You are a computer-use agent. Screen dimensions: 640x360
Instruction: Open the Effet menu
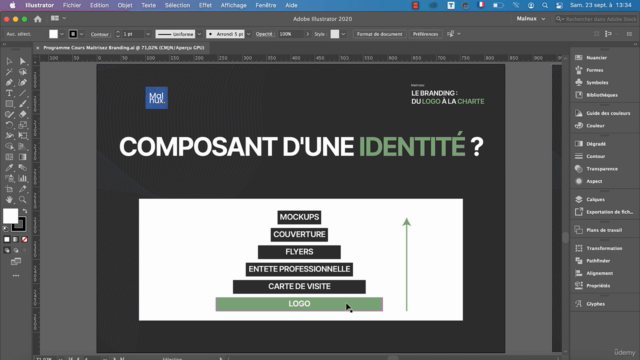tap(205, 5)
